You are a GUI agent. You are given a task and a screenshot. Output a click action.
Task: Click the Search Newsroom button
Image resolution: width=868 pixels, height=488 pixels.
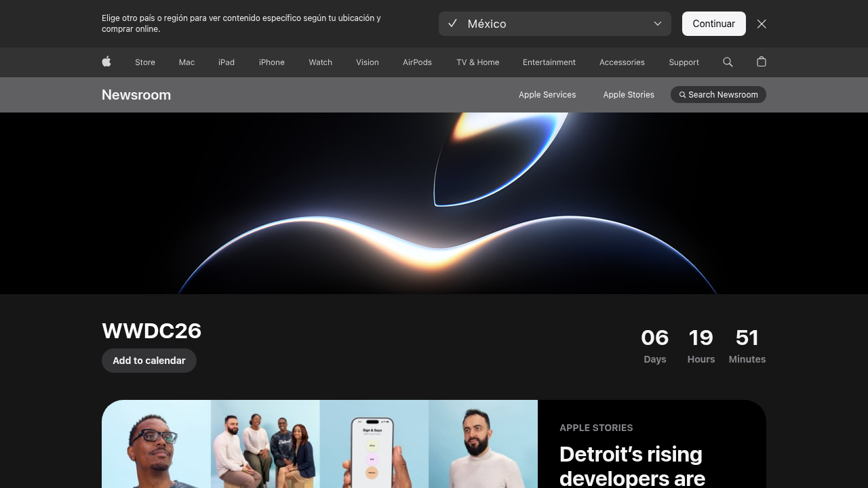718,95
